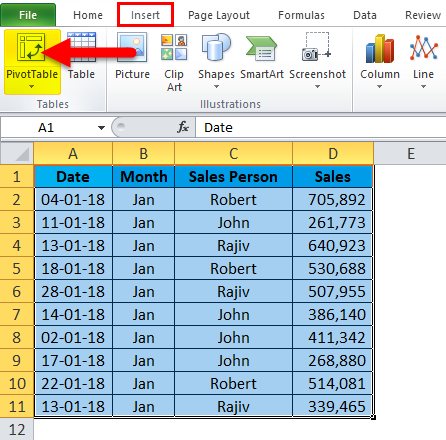
Task: Insert a SmartArt graphic
Action: [x=262, y=55]
